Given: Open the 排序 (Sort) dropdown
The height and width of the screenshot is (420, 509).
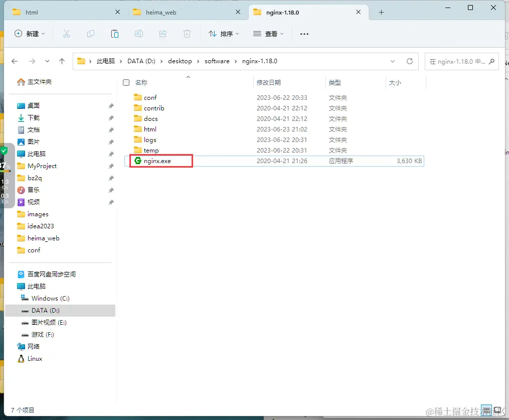Looking at the screenshot, I should 224,34.
